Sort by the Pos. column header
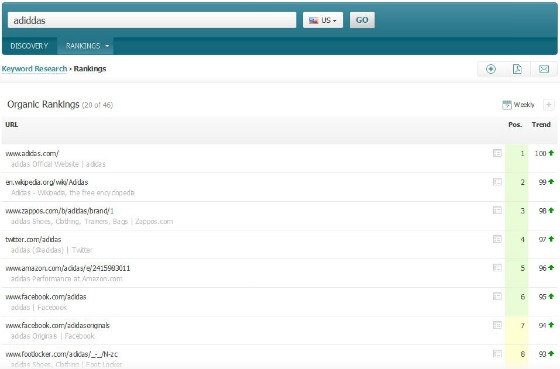 [515, 125]
